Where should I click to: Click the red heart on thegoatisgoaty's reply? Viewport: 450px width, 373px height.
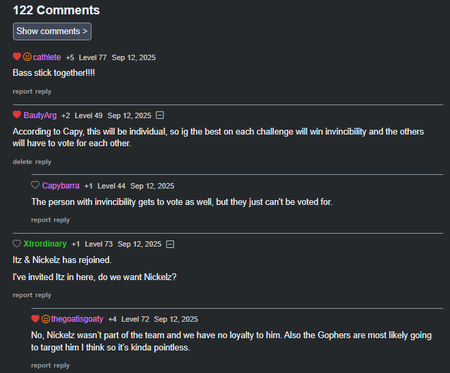[35, 319]
